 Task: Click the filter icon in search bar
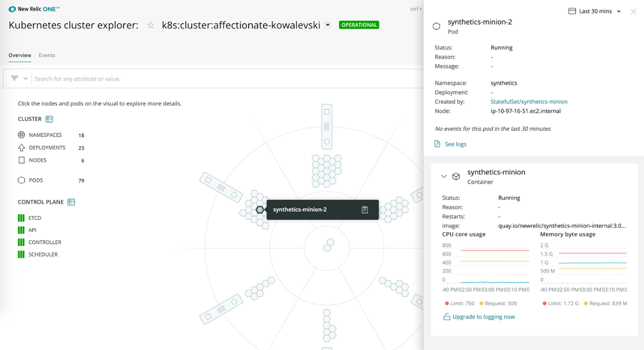(x=14, y=78)
